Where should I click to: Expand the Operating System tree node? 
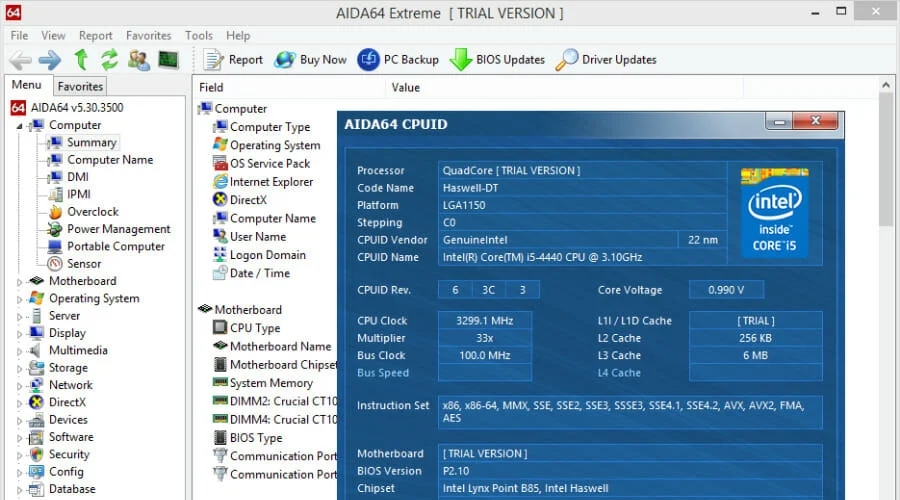tap(20, 299)
